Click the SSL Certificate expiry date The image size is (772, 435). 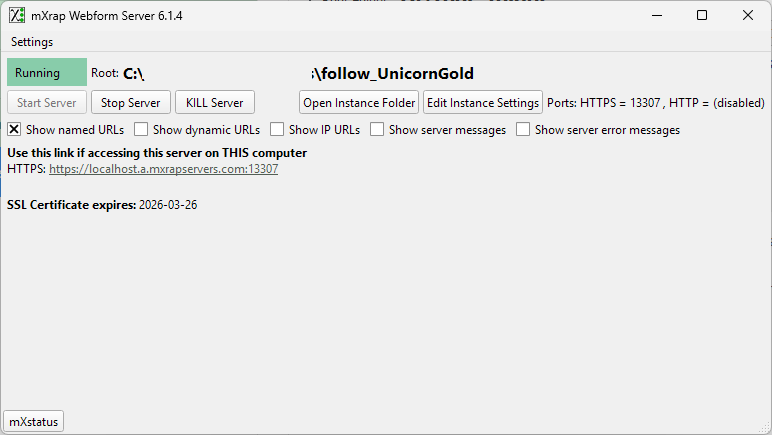tap(168, 205)
